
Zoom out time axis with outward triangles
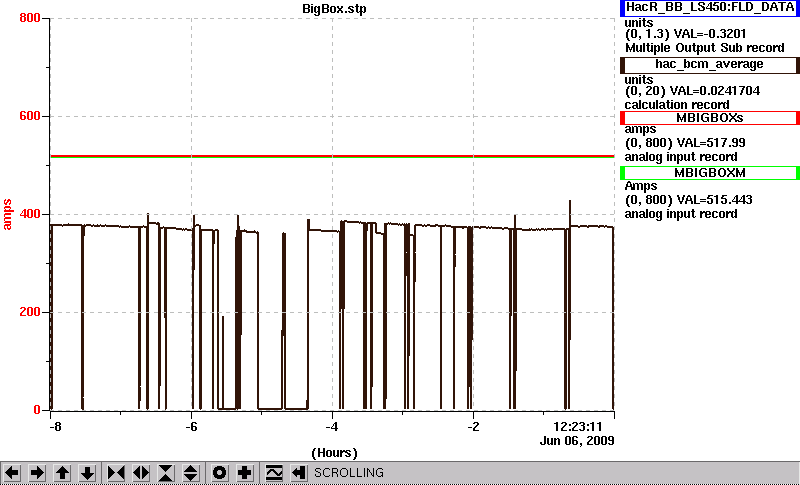pyautogui.click(x=141, y=473)
